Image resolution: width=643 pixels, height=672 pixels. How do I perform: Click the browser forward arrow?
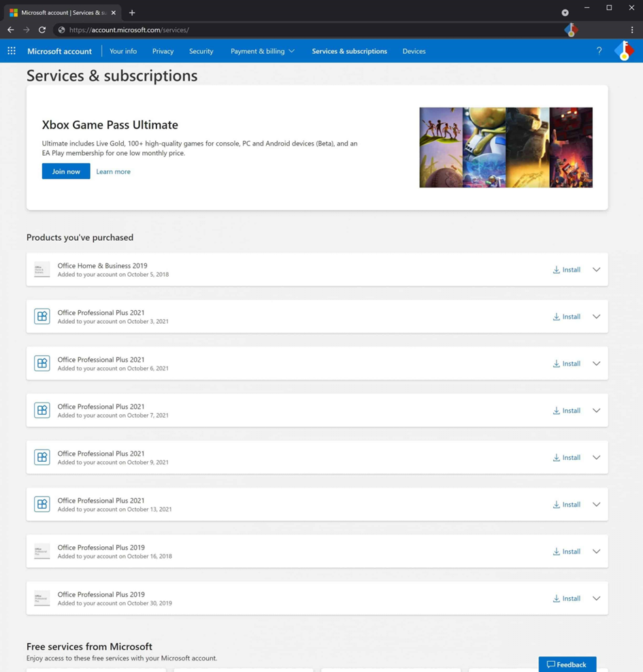point(27,29)
